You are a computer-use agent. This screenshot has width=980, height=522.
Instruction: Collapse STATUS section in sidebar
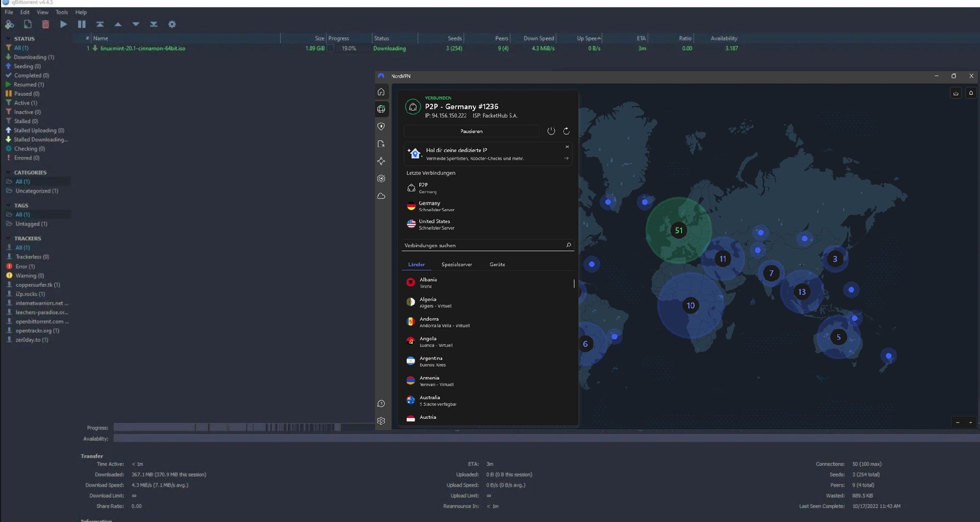[8, 39]
